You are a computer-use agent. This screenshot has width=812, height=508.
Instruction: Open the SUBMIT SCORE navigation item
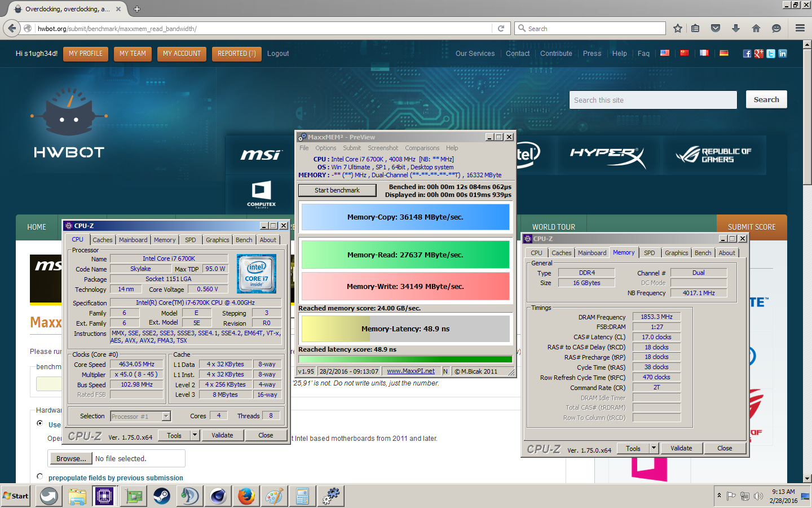point(752,227)
